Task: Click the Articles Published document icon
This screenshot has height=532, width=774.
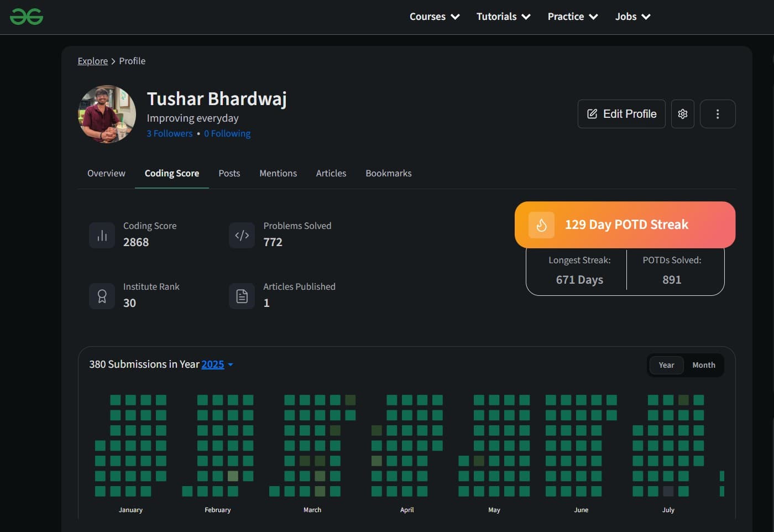Action: click(242, 296)
